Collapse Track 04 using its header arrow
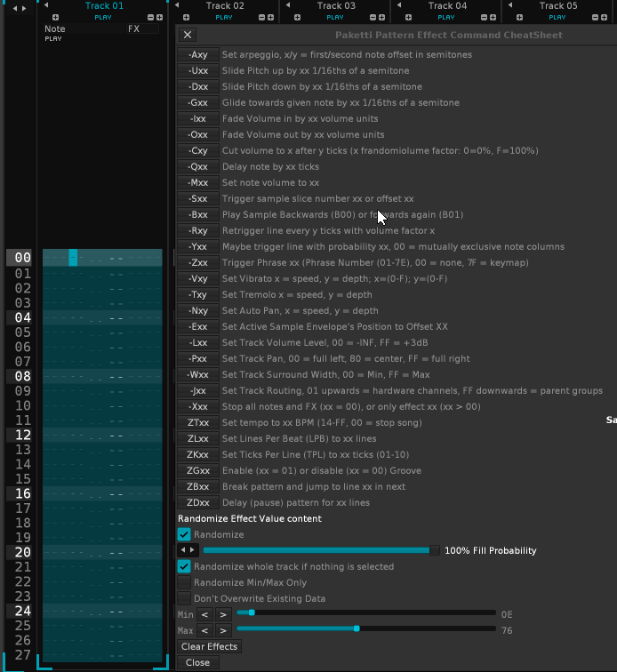The width and height of the screenshot is (617, 672). pos(399,5)
